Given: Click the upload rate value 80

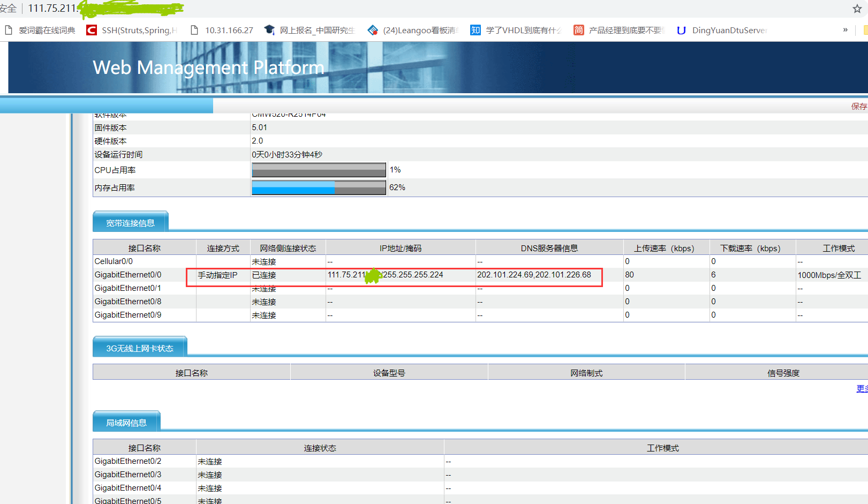Looking at the screenshot, I should 630,275.
